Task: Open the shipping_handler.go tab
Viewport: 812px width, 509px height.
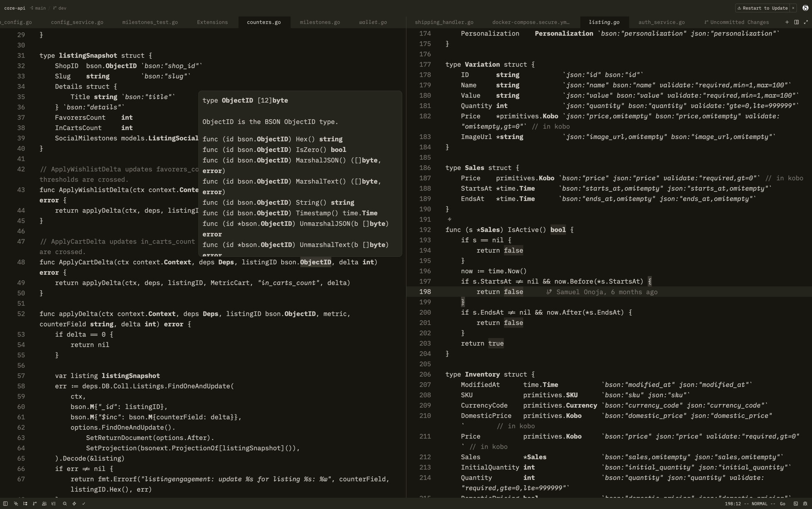Action: click(444, 22)
